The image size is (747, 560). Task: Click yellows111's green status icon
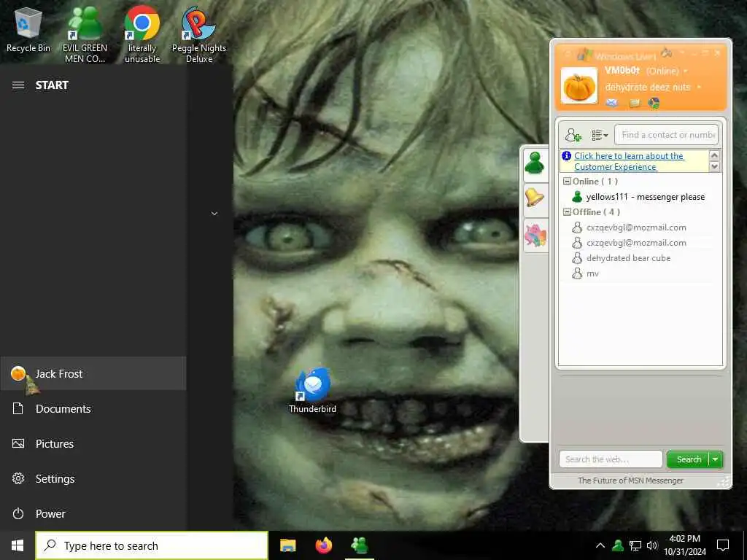tap(577, 197)
